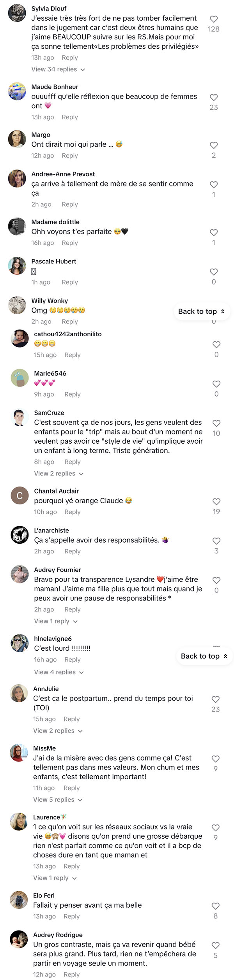The height and width of the screenshot is (980, 234).
Task: Open cathou4242anthonilito's profile name
Action: click(68, 334)
